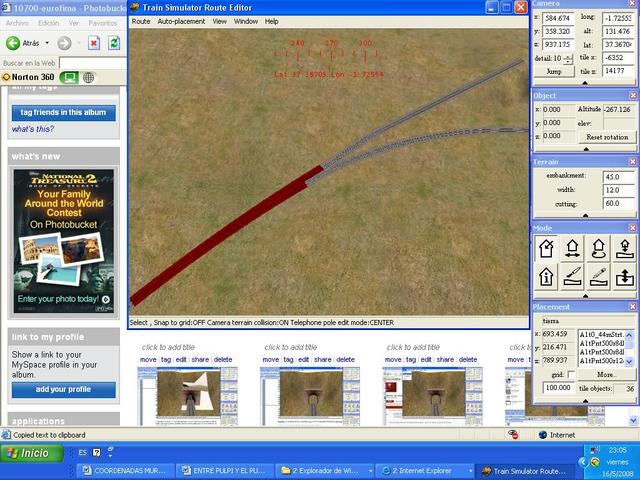Activate the rotate object mode icon
Screen dimensions: 640x480
click(x=598, y=249)
